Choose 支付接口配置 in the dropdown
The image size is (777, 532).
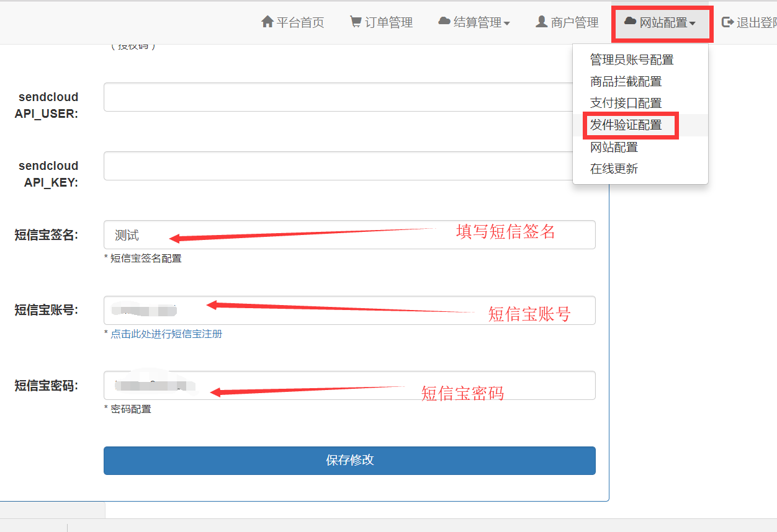626,103
